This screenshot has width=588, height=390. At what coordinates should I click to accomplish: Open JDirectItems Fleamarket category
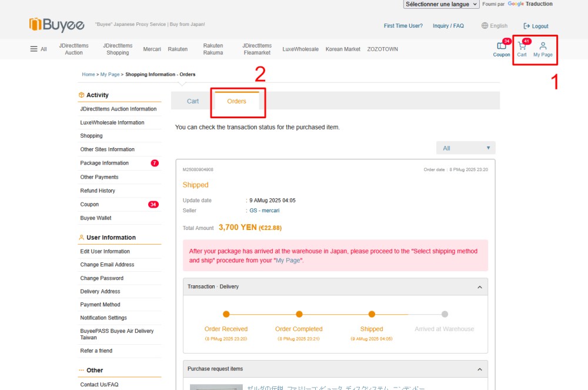tap(257, 49)
